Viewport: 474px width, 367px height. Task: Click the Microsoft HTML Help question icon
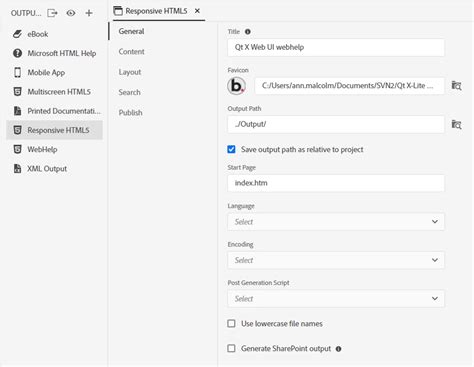17,53
